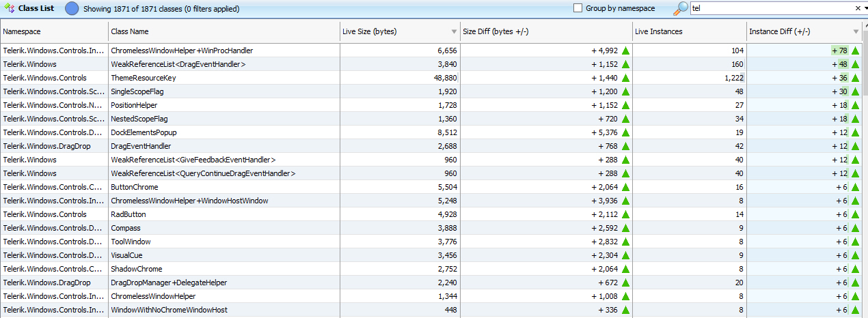The height and width of the screenshot is (318, 868).
Task: Click the live instances value 104
Action: coord(737,50)
